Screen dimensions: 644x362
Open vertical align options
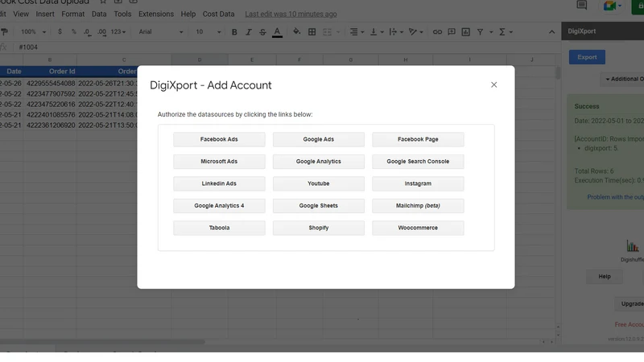(377, 31)
